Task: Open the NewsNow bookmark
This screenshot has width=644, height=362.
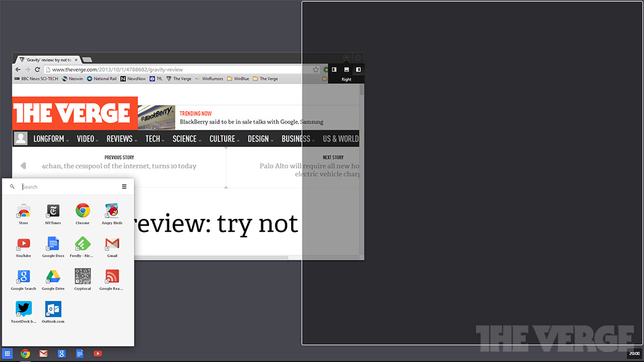Action: [133, 79]
